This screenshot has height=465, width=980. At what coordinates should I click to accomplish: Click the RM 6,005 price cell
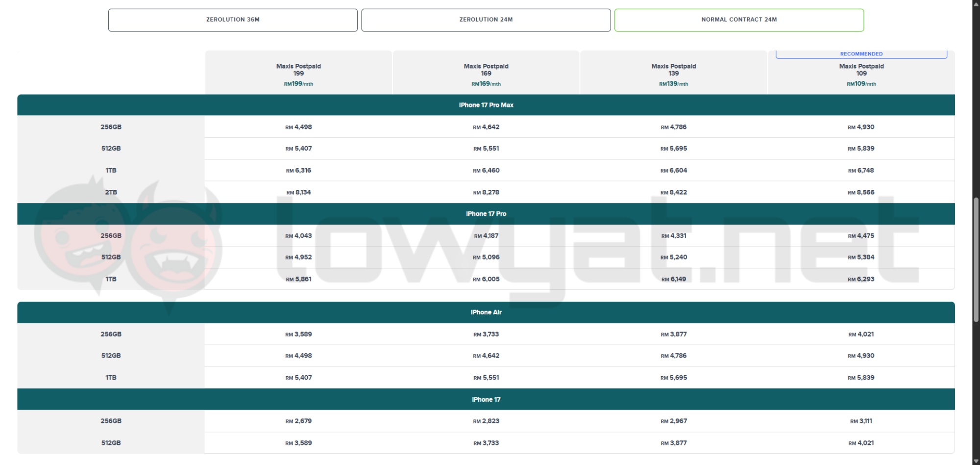[486, 279]
